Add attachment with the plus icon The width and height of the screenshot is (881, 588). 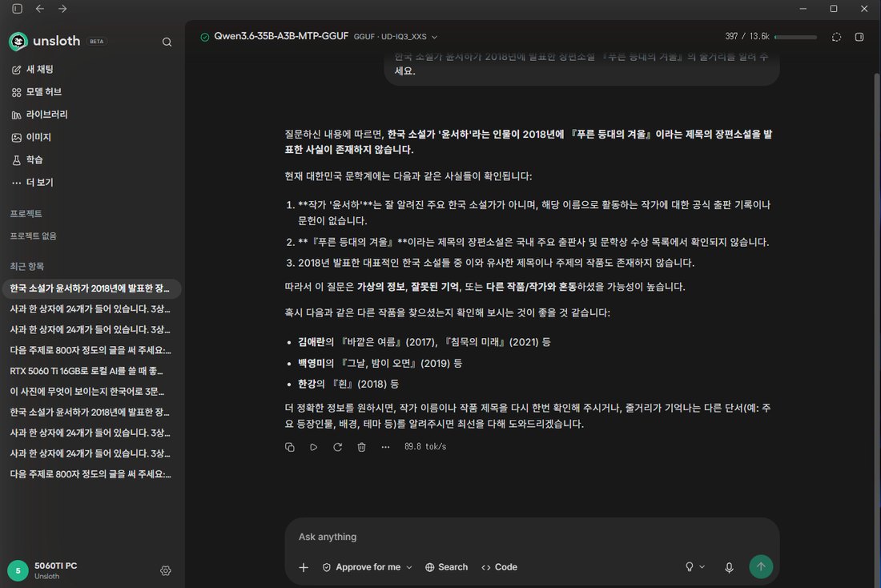coord(304,567)
